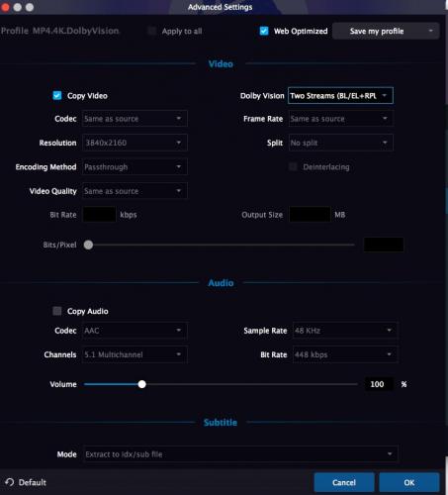Open the Dolby Vision dropdown
Image resolution: width=448 pixels, height=495 pixels.
tap(340, 96)
